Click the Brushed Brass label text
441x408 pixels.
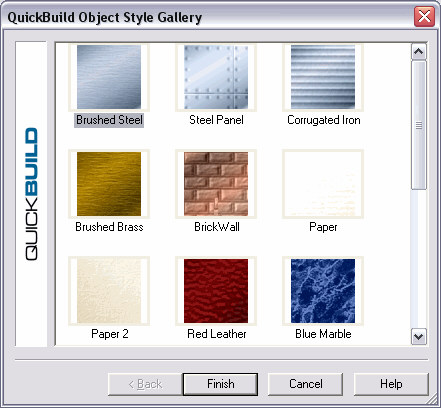(109, 227)
